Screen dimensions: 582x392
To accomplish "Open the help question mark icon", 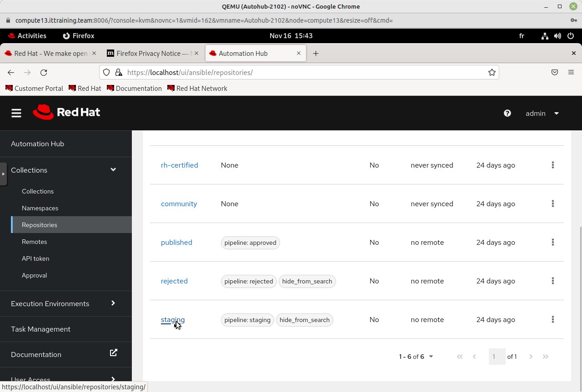I will point(507,113).
